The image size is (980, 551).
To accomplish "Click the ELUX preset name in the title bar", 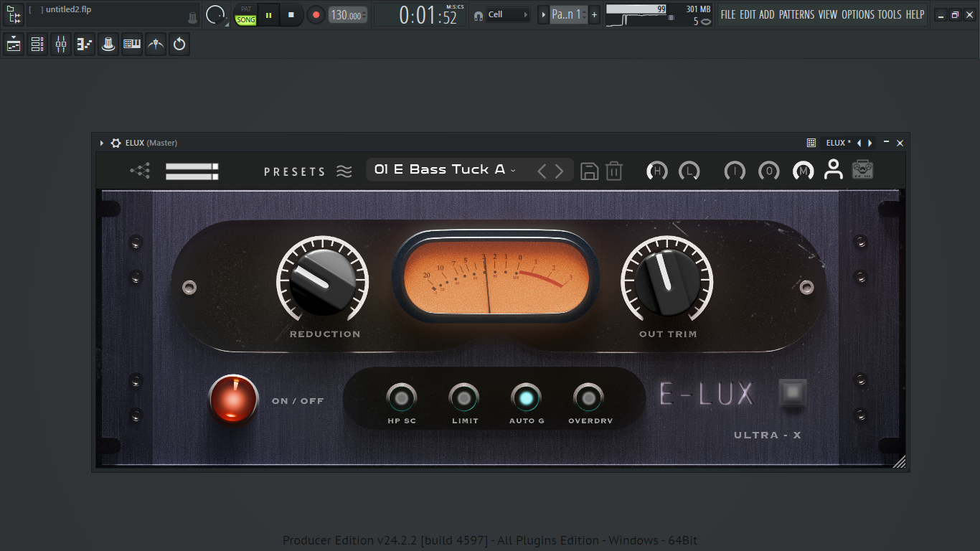I will [838, 143].
